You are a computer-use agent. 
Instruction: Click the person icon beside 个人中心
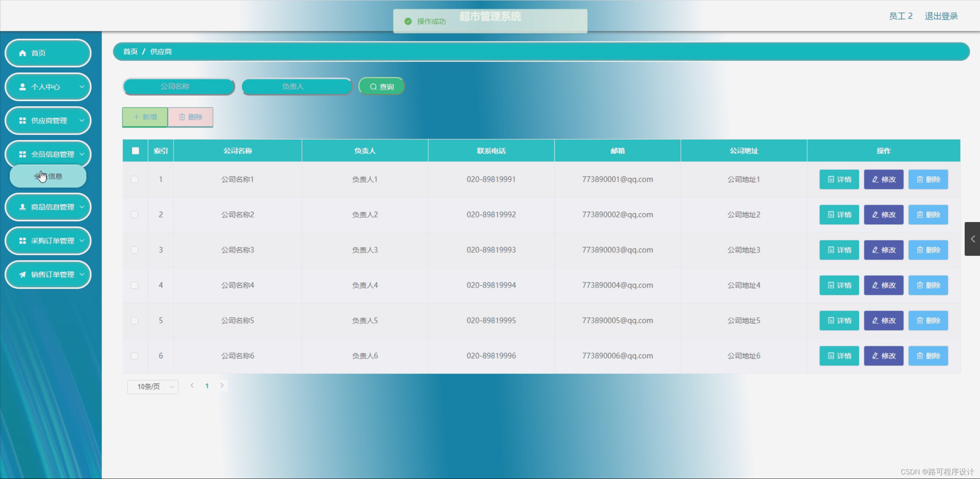point(22,87)
